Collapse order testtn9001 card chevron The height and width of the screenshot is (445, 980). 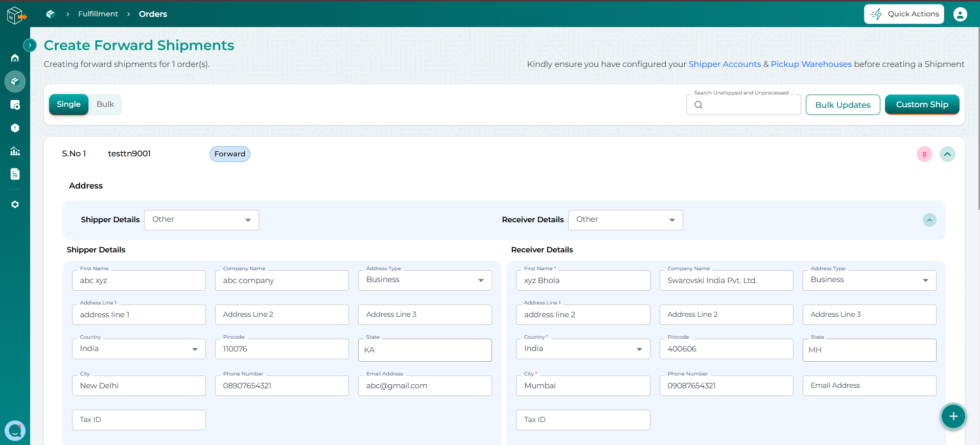click(947, 154)
